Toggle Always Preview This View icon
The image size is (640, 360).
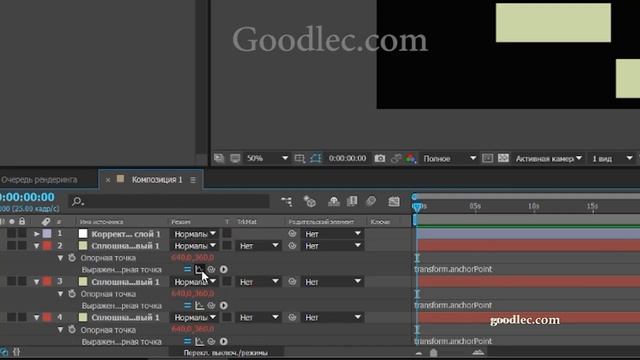click(219, 158)
